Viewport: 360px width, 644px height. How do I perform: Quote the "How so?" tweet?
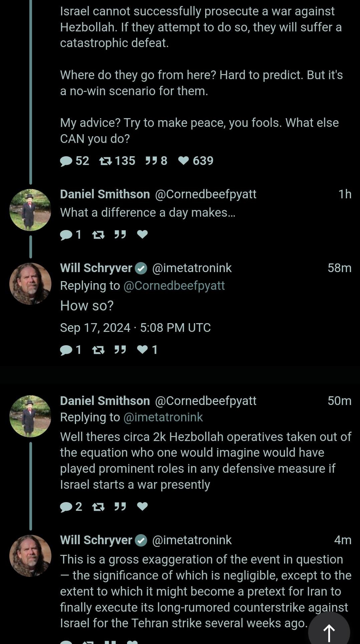[x=120, y=350]
